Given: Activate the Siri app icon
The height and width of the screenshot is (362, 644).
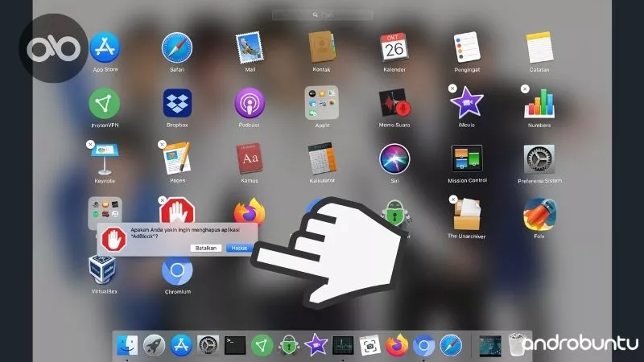Looking at the screenshot, I should point(394,158).
